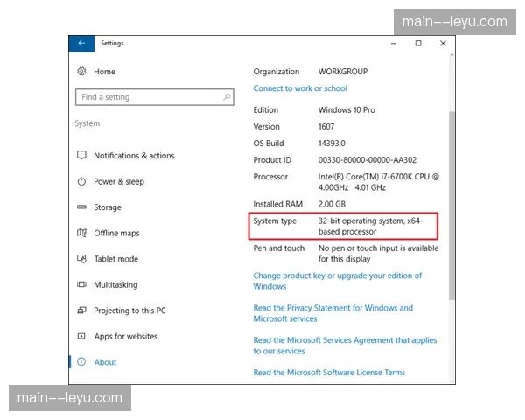Click the Storage drive icon
Image resolution: width=525 pixels, height=420 pixels.
81,207
